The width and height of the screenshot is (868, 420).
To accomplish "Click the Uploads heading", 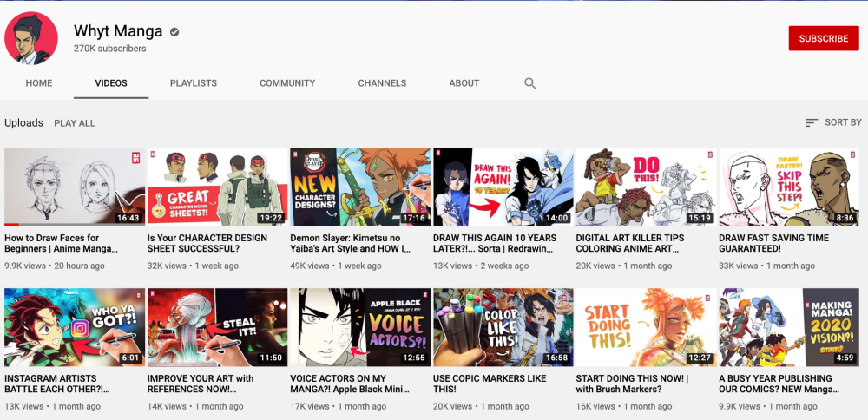I will tap(23, 123).
